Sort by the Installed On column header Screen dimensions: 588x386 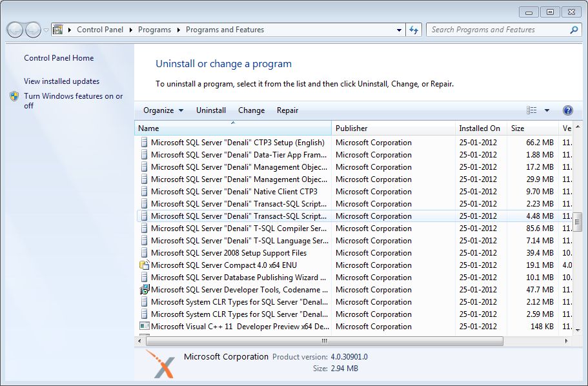click(x=481, y=128)
